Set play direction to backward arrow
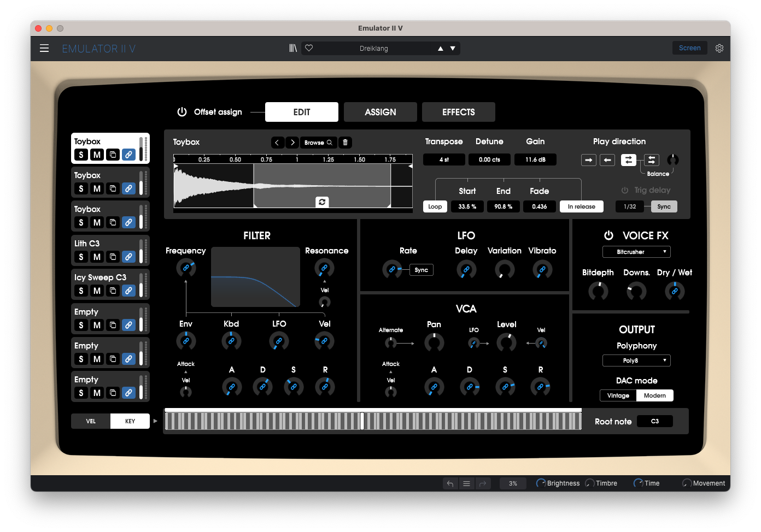The width and height of the screenshot is (761, 532). [x=607, y=160]
